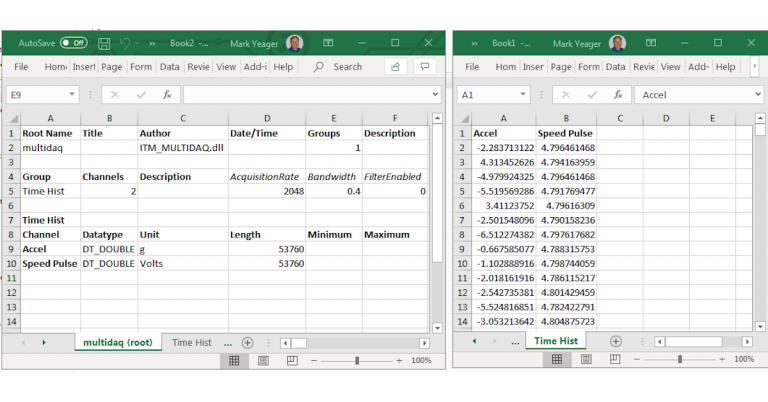Switch Book1 to Normal view icon
768x402 pixels.
(557, 359)
